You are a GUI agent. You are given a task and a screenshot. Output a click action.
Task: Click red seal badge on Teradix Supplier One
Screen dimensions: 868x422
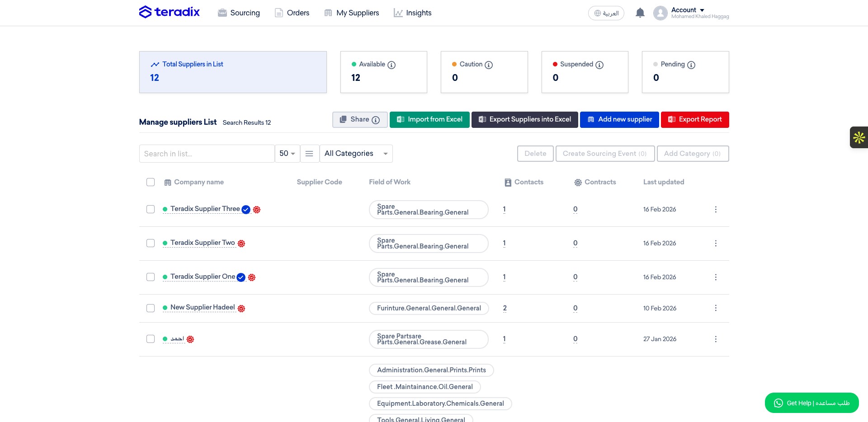pos(252,277)
